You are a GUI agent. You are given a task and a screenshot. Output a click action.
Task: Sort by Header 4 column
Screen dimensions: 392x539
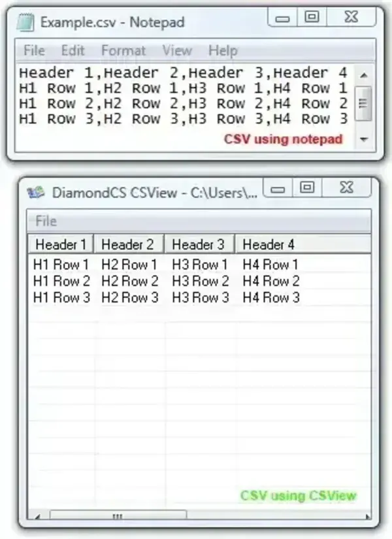coord(302,244)
